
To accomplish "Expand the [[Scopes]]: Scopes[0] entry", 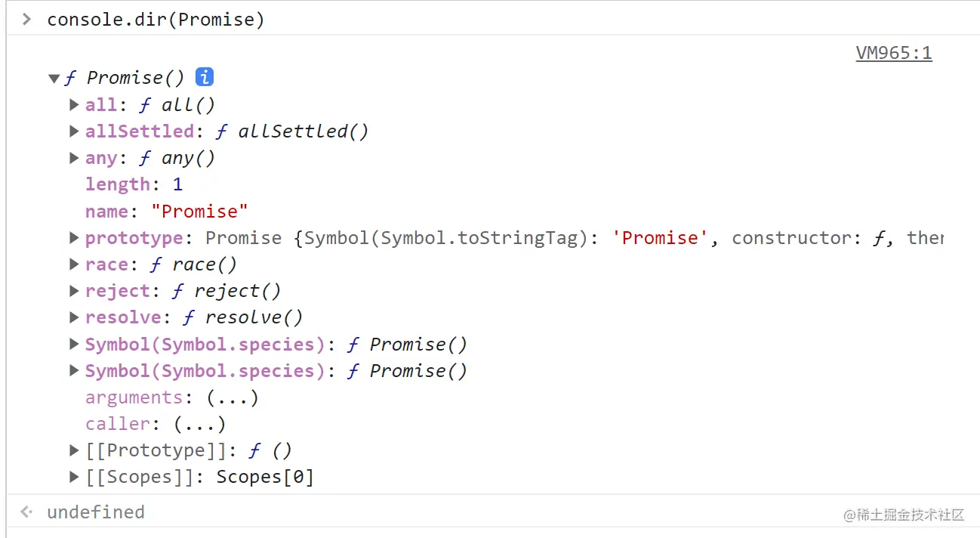I will tap(74, 477).
